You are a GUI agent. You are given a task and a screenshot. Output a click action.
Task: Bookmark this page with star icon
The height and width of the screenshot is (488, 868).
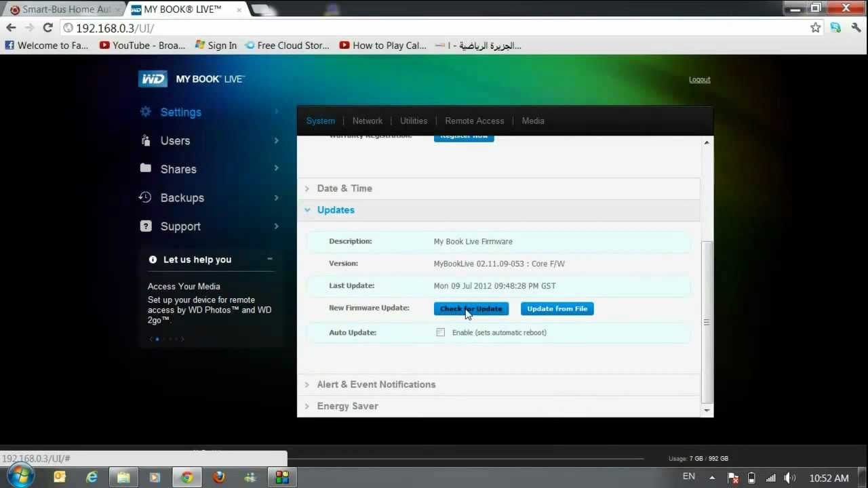pos(815,28)
